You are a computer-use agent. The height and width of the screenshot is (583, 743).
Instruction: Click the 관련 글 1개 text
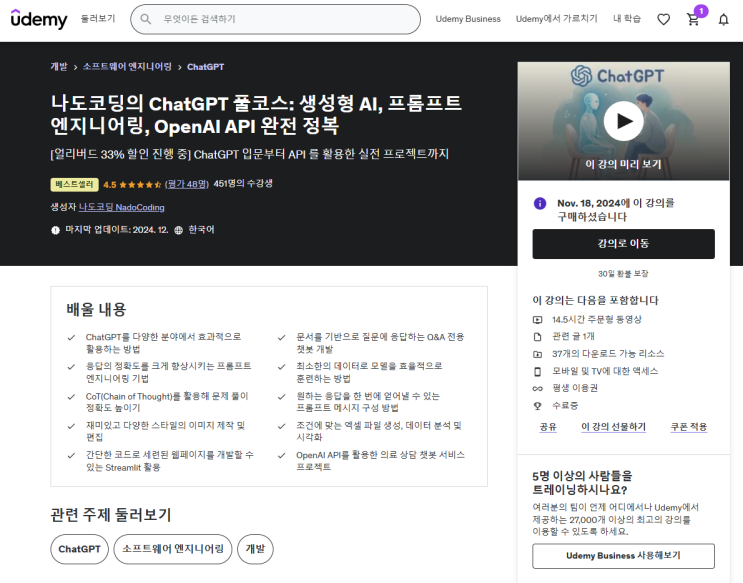coord(573,337)
